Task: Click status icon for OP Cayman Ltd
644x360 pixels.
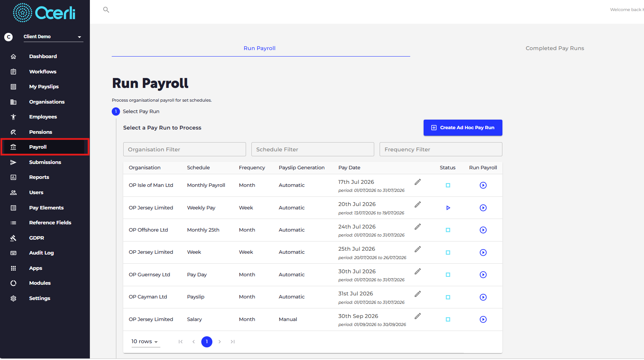Action: tap(448, 297)
